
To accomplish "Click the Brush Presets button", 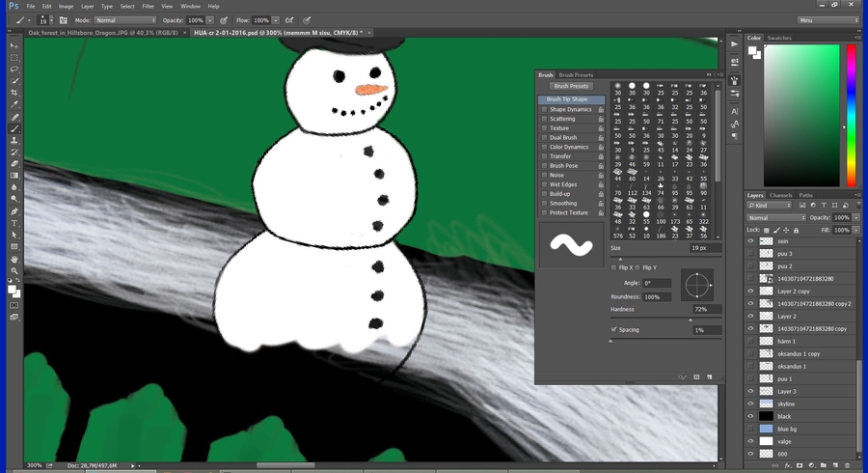I will (571, 87).
